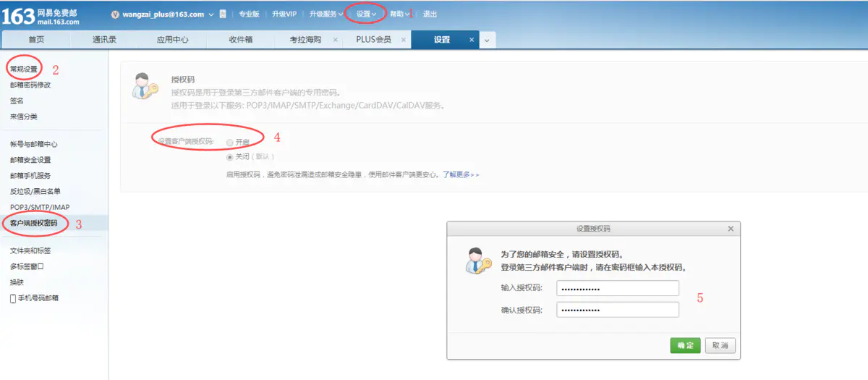868x380 pixels.
Task: Click the green 确定 button
Action: tap(686, 346)
